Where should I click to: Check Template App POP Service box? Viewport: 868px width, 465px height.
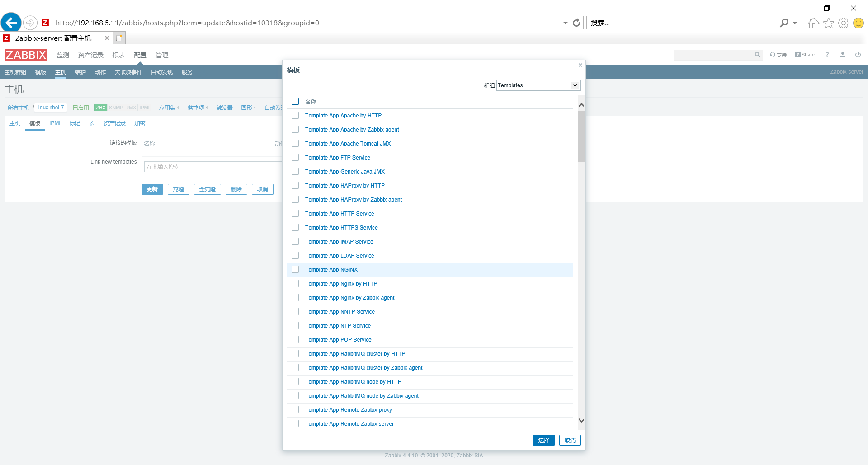[295, 339]
